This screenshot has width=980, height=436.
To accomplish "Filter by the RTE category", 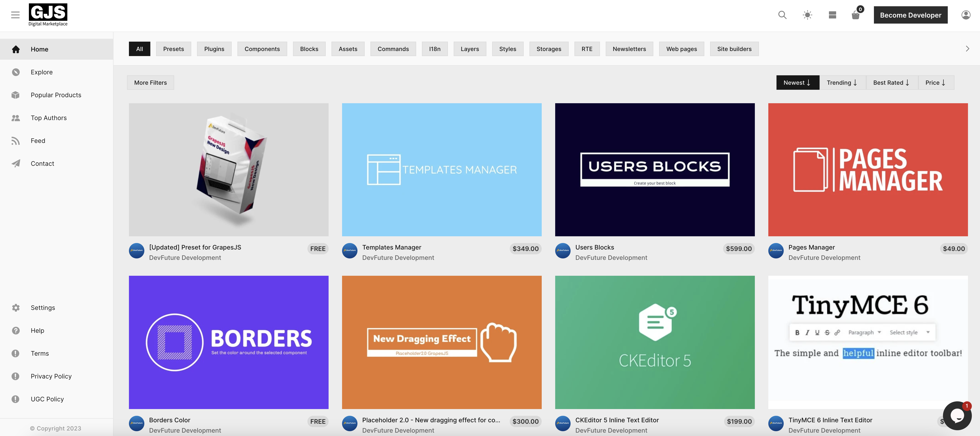I will coord(587,49).
